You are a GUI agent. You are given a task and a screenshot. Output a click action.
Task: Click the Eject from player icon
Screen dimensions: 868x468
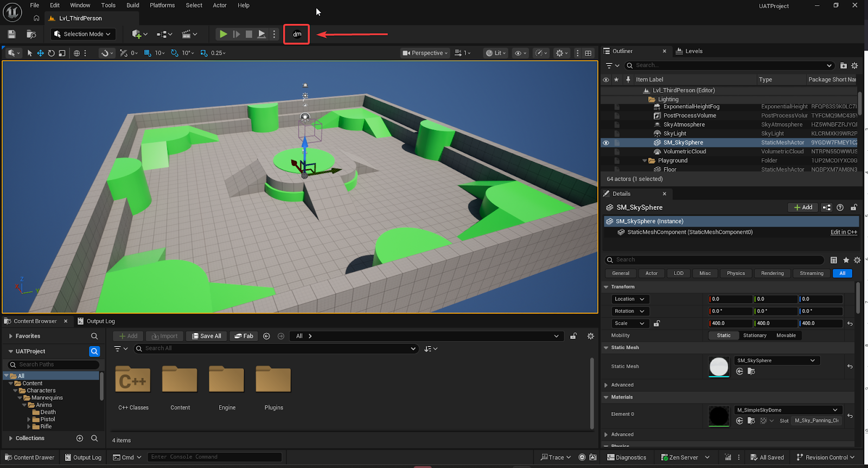[x=261, y=34]
